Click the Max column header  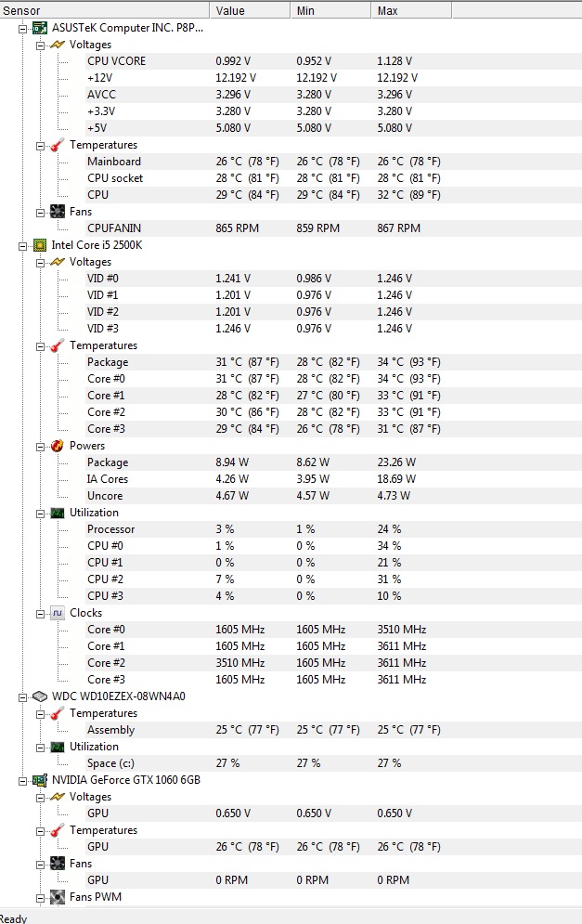(410, 10)
